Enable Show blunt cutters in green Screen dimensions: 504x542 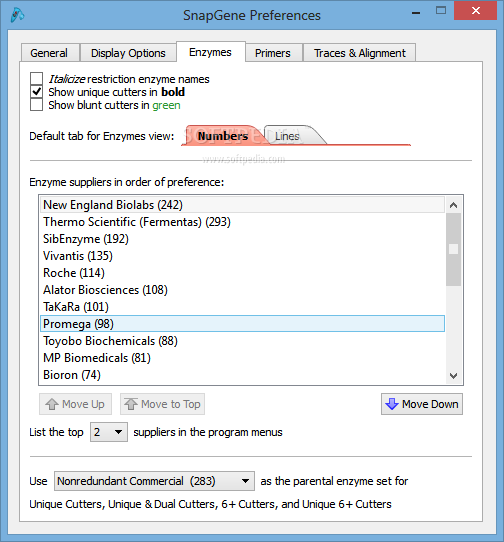(x=36, y=105)
